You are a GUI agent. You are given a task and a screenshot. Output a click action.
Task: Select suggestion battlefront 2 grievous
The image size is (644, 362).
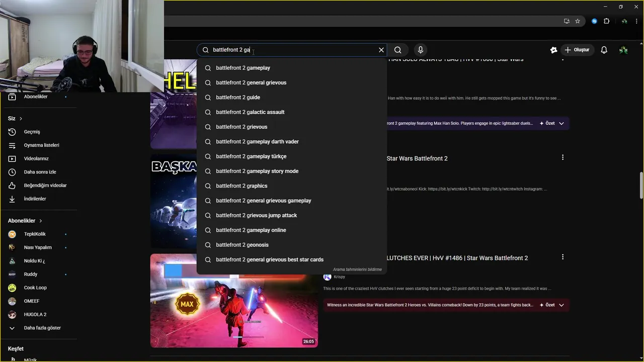pyautogui.click(x=292, y=127)
